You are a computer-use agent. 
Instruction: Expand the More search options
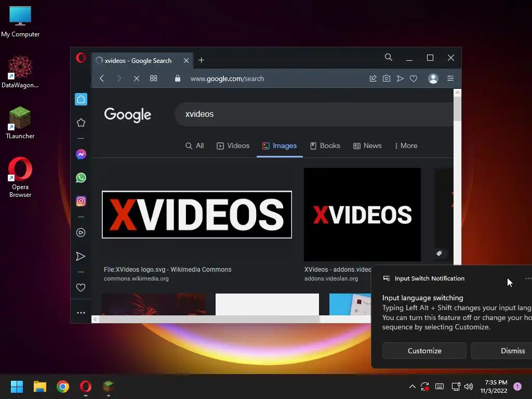point(406,145)
